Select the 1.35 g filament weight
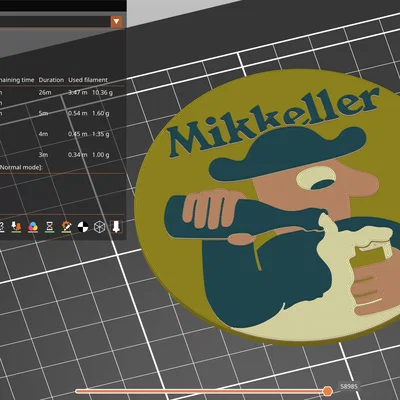The image size is (400, 400). (x=101, y=134)
